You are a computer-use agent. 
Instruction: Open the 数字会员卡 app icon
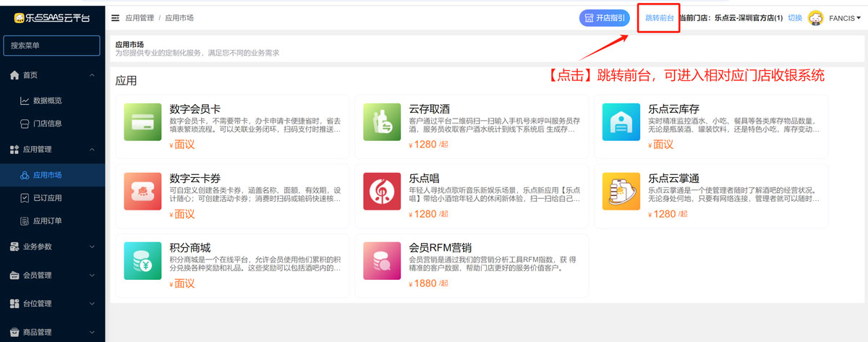tap(142, 121)
